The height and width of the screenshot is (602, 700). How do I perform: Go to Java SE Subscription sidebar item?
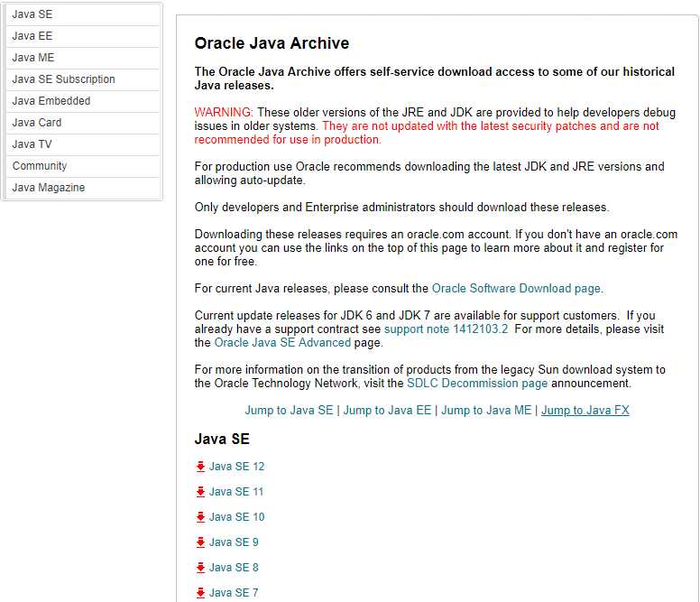tap(83, 79)
